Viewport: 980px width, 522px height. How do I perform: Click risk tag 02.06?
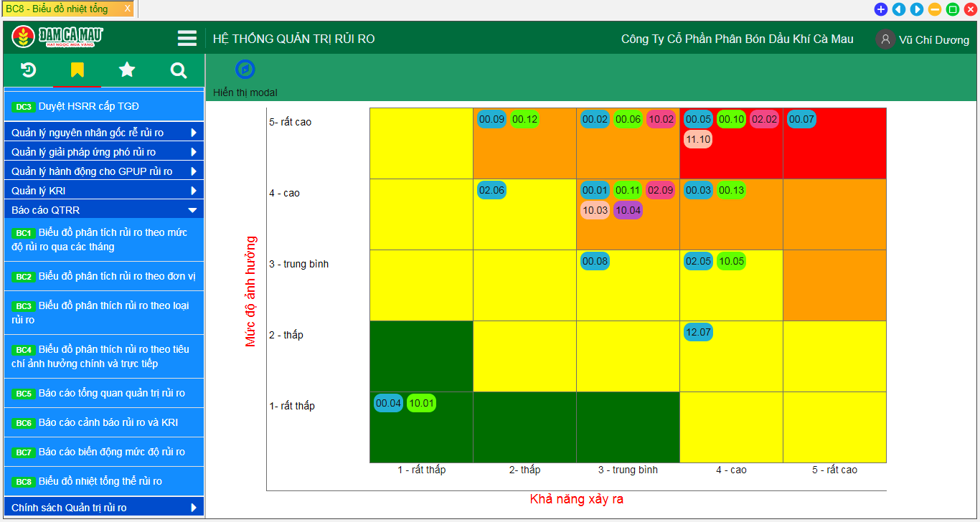point(492,190)
